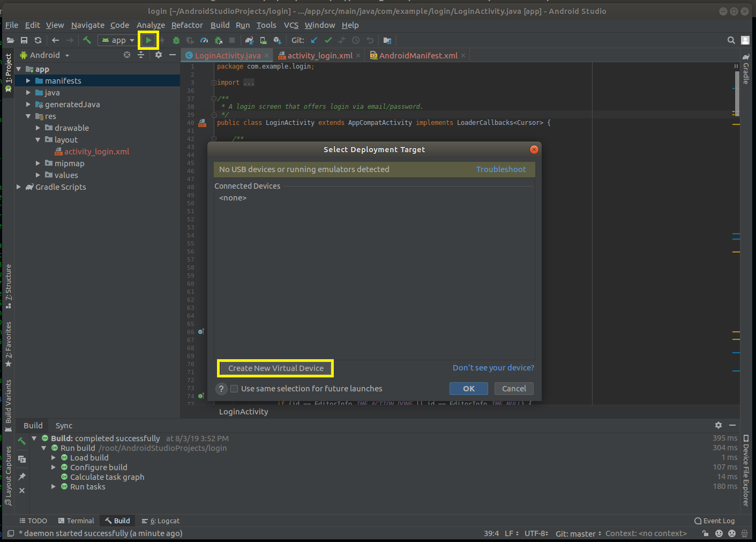The image size is (756, 542).
Task: Collapse the layout folder
Action: tap(38, 140)
